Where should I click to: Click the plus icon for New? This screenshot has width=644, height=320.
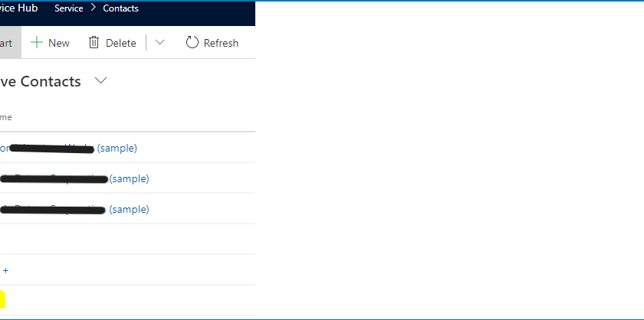click(36, 43)
